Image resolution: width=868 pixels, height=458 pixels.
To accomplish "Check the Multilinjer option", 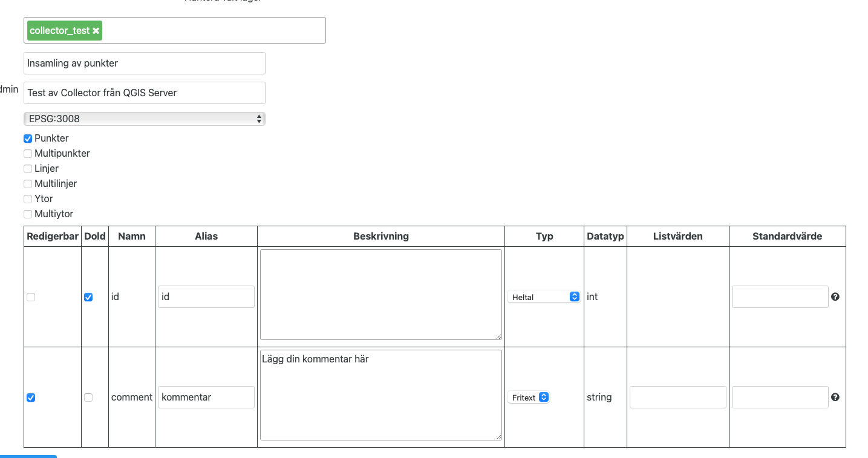I will (28, 184).
